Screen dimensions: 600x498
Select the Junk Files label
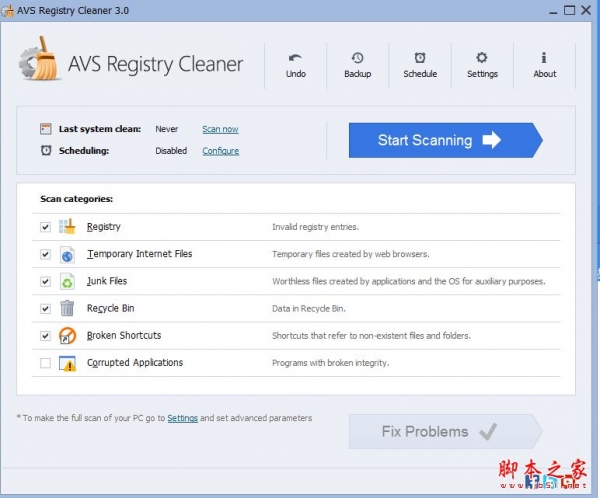107,281
